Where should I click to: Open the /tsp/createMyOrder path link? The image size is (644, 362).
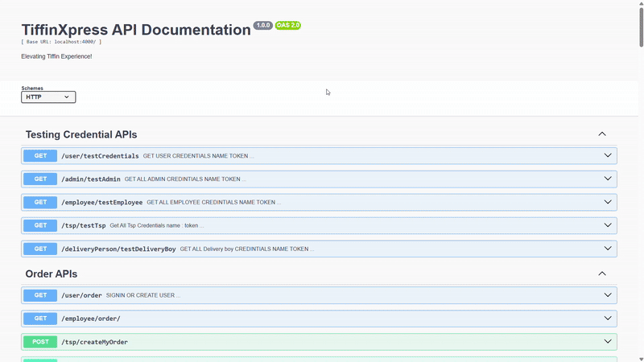(x=94, y=342)
